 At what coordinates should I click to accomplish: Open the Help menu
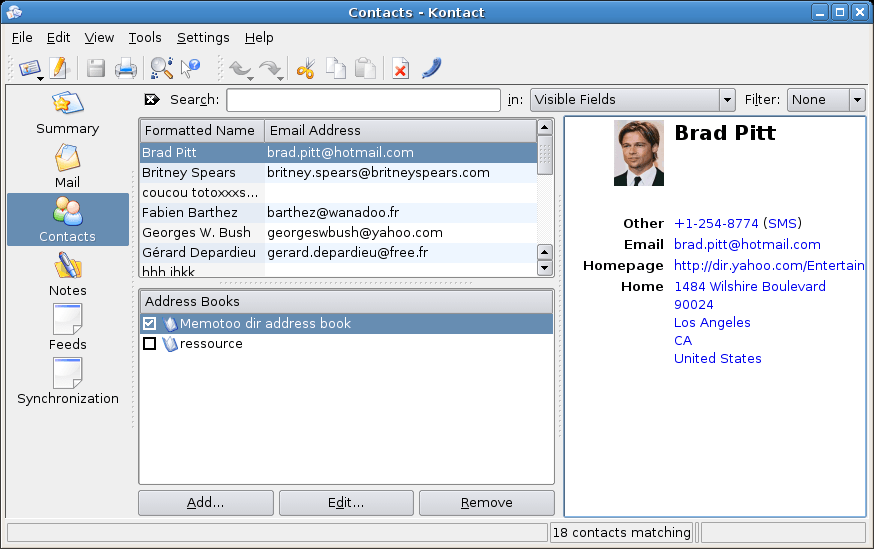[259, 38]
